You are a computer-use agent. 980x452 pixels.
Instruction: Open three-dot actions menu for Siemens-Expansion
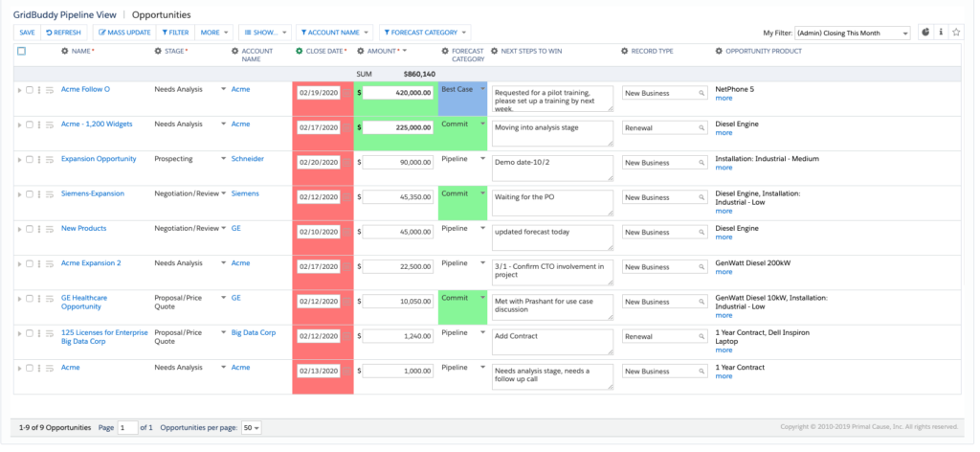coord(39,194)
